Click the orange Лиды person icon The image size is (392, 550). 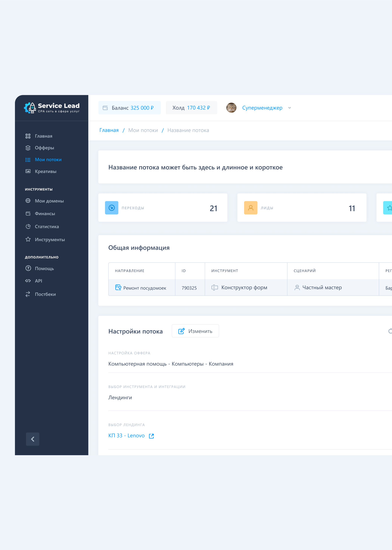click(x=251, y=208)
